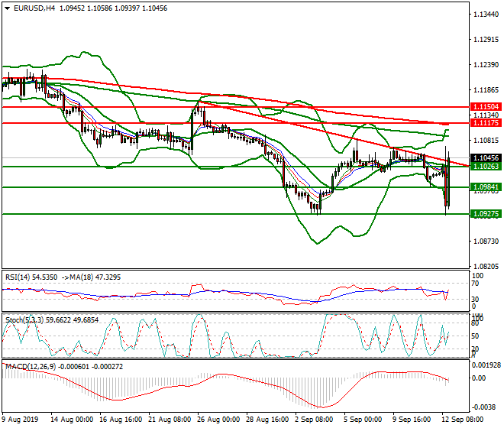The width and height of the screenshot is (504, 428).
Task: Select the 21 Aug 08:00 time label
Action: [x=170, y=420]
